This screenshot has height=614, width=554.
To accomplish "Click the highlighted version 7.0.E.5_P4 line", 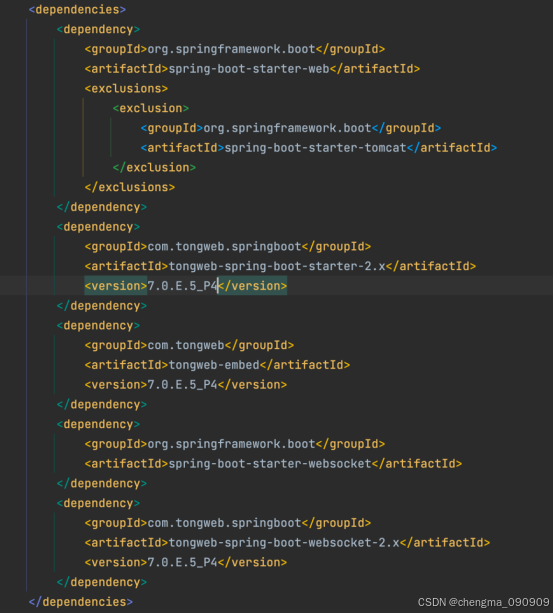I will point(186,286).
